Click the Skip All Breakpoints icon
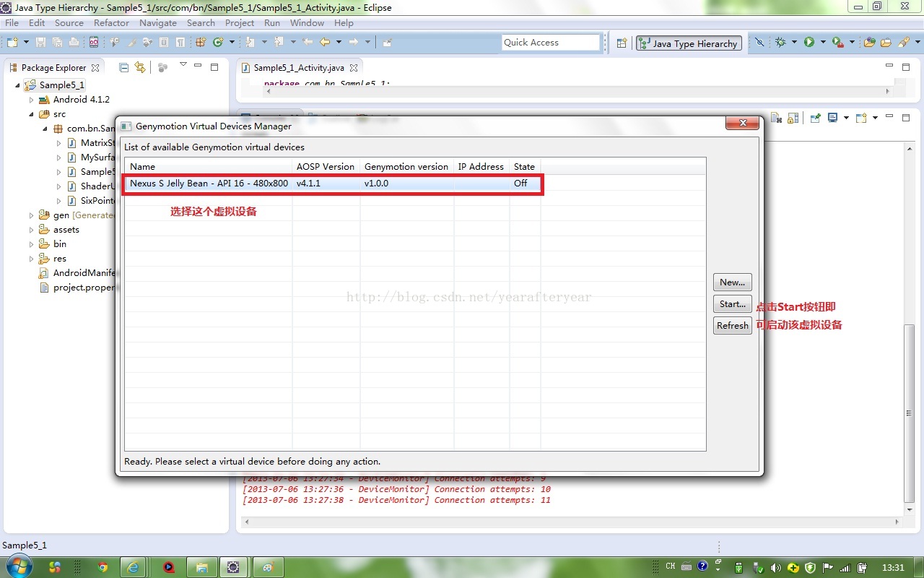 pos(759,43)
